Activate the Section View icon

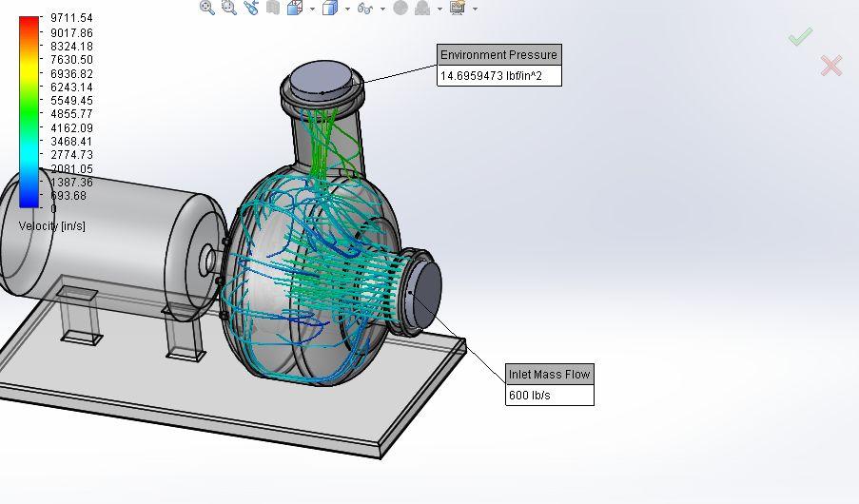pos(273,8)
